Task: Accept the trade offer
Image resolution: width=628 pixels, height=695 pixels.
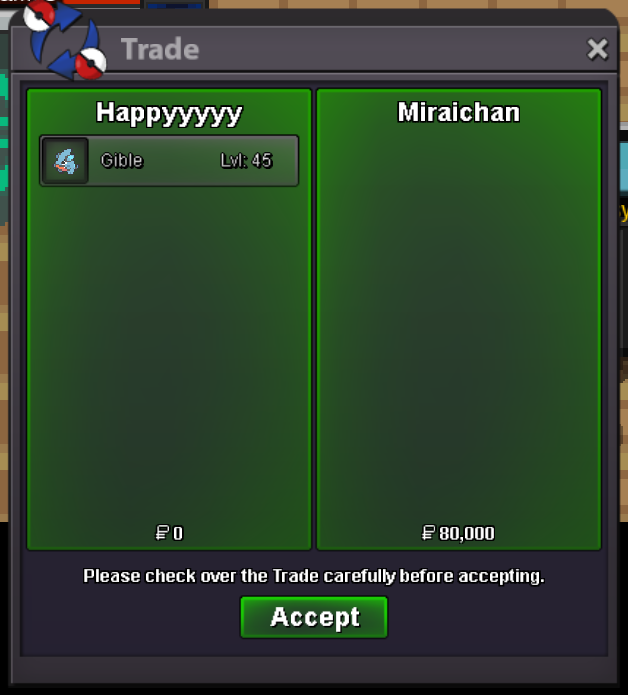Action: coord(314,617)
